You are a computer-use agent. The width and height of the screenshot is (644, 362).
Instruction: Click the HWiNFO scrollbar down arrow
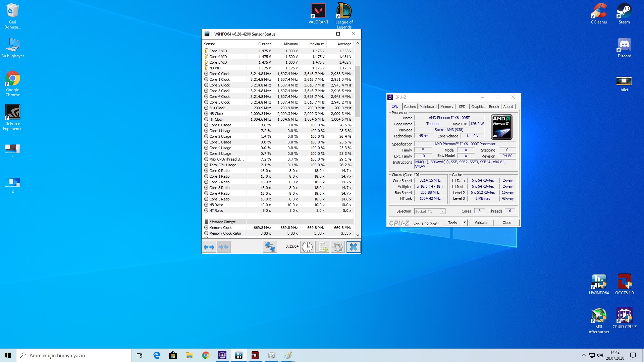coord(358,235)
